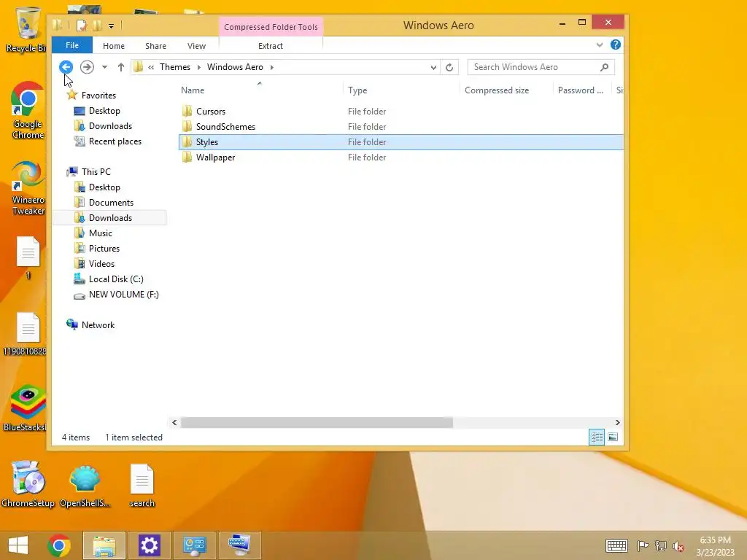Select the Styles folder row
Image resolution: width=747 pixels, height=560 pixels.
tap(401, 142)
